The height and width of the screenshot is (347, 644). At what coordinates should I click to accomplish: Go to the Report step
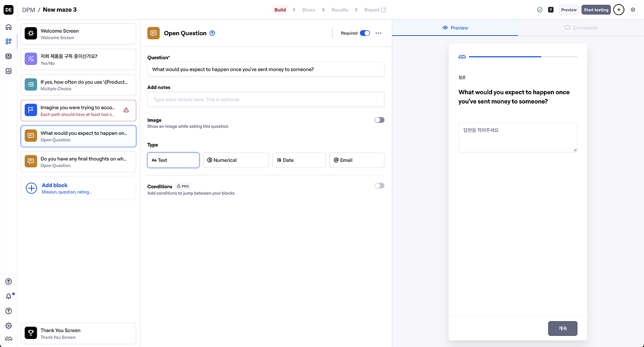pyautogui.click(x=375, y=10)
